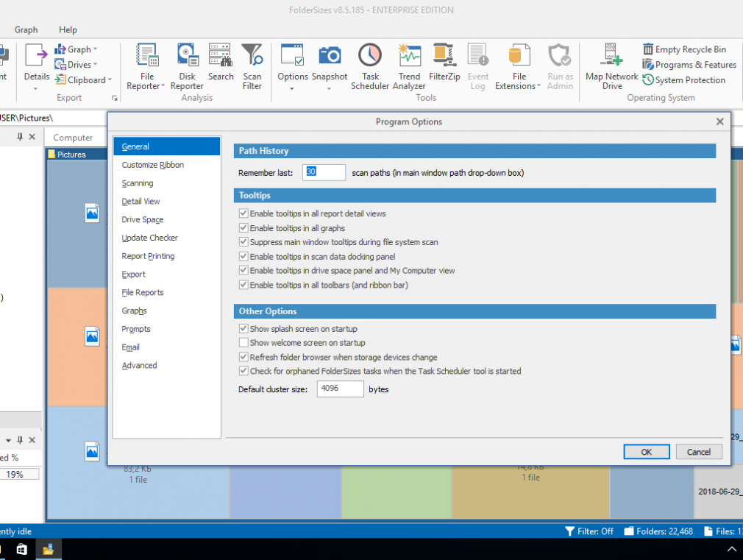This screenshot has width=743, height=560.
Task: Select the Graphs options page
Action: click(x=167, y=311)
